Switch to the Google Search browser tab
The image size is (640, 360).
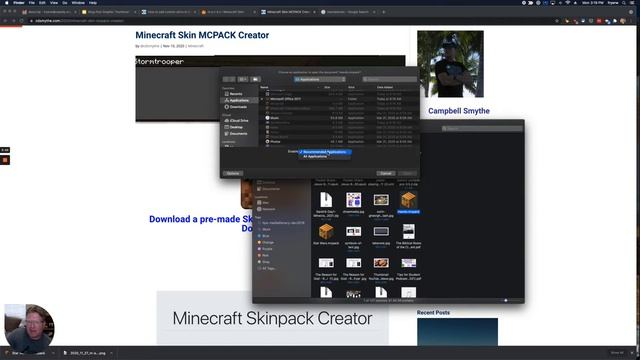click(x=348, y=12)
